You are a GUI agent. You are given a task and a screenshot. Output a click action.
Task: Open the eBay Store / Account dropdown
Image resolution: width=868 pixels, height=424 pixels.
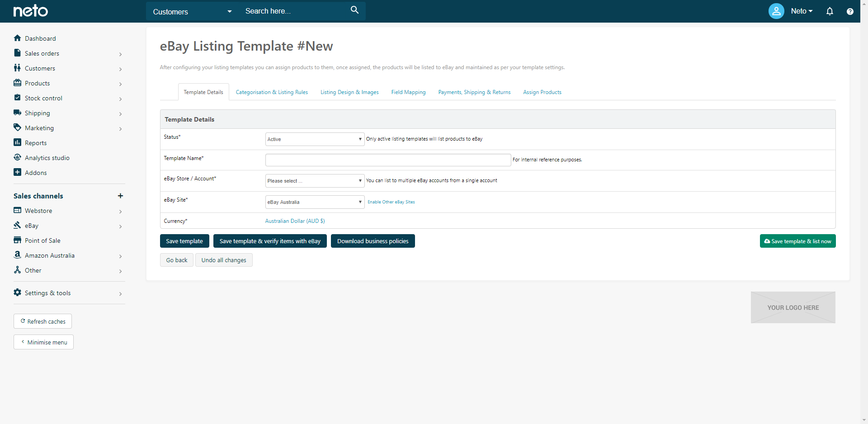click(x=315, y=181)
